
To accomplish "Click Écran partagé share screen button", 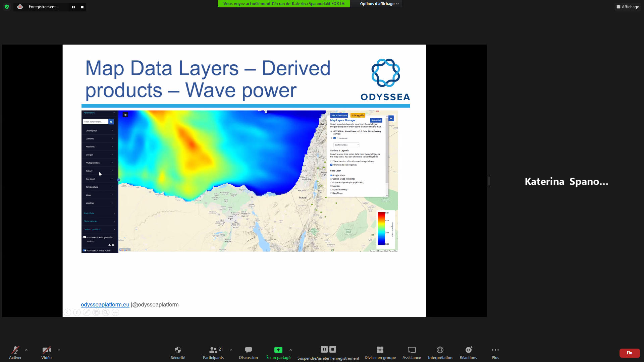I will point(278,350).
